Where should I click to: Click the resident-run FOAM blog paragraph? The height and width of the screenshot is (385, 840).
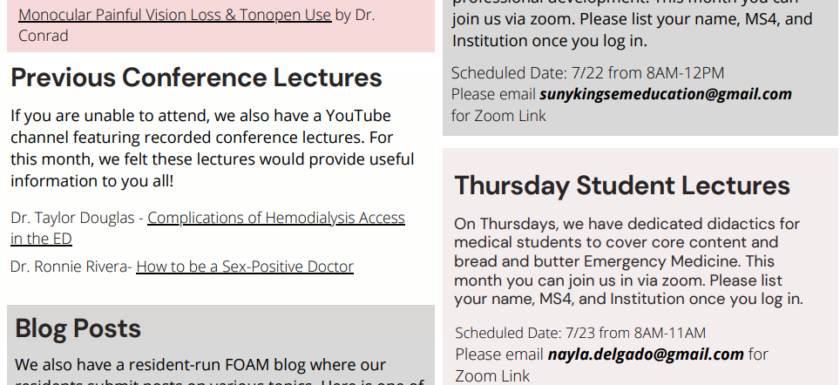pyautogui.click(x=220, y=371)
